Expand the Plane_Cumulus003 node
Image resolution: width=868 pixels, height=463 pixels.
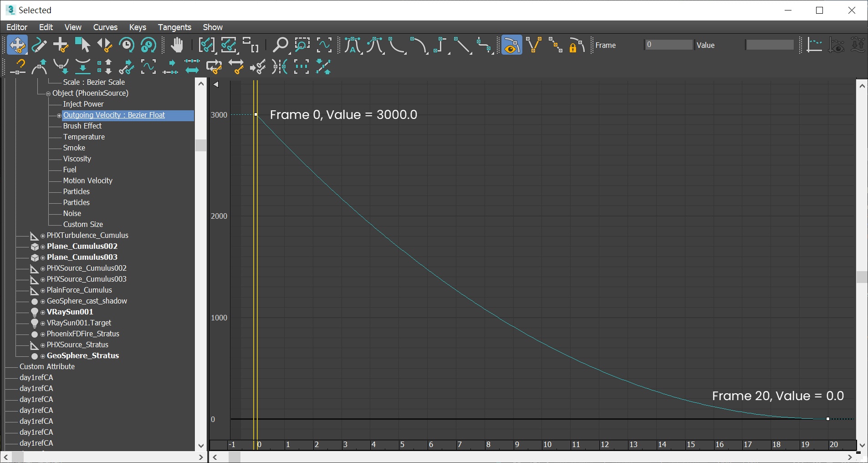[x=43, y=257]
